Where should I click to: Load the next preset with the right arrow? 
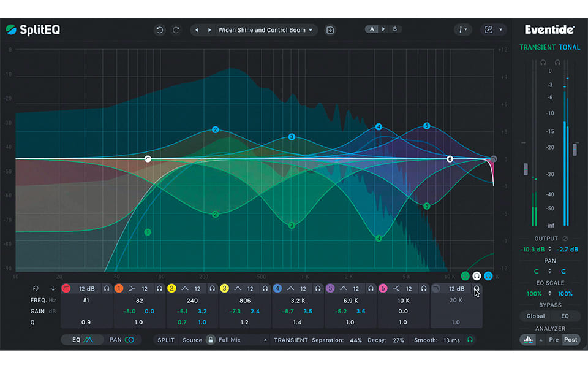[209, 29]
